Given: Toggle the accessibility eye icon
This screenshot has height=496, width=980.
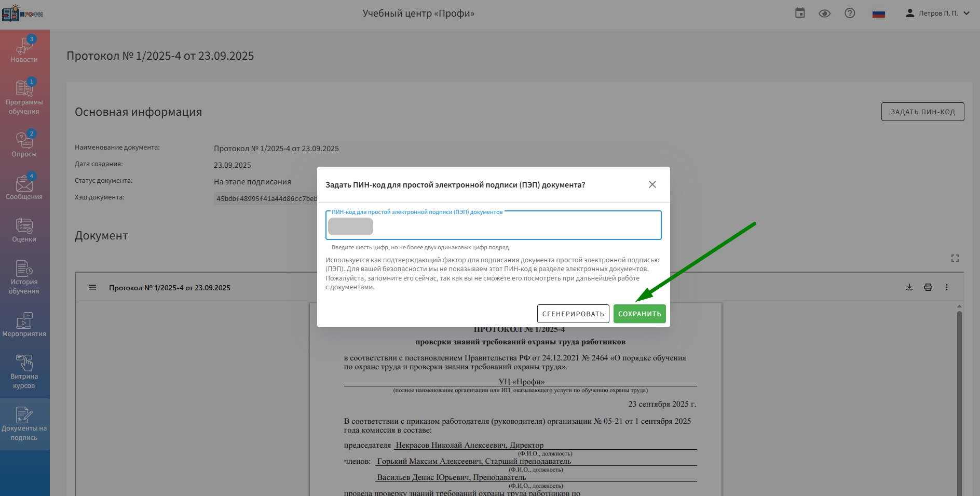Looking at the screenshot, I should click(824, 14).
